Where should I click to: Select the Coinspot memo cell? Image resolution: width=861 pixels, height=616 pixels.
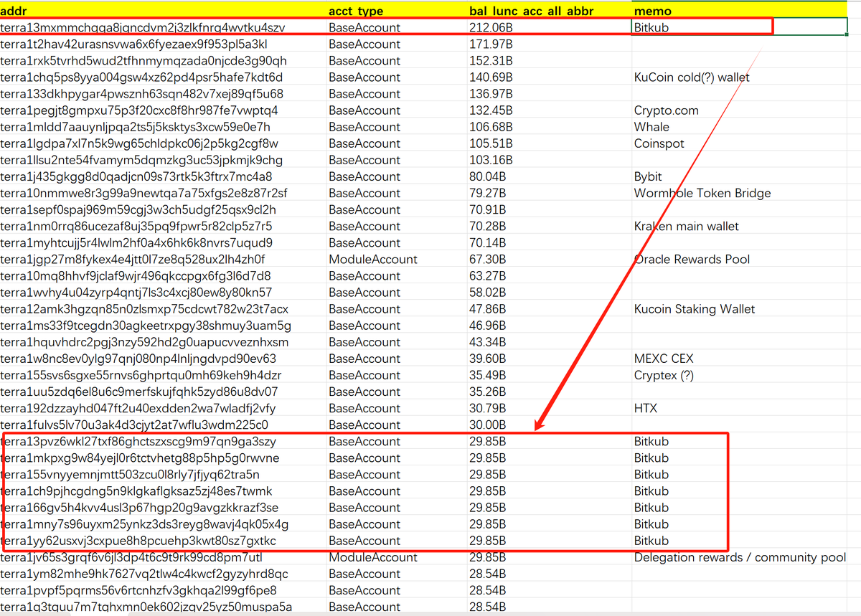tap(739, 143)
